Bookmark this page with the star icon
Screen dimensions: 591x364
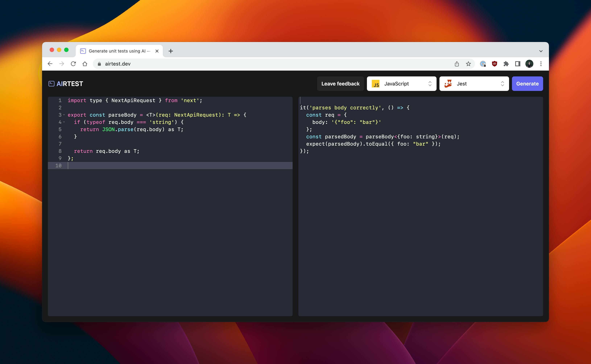click(x=468, y=64)
